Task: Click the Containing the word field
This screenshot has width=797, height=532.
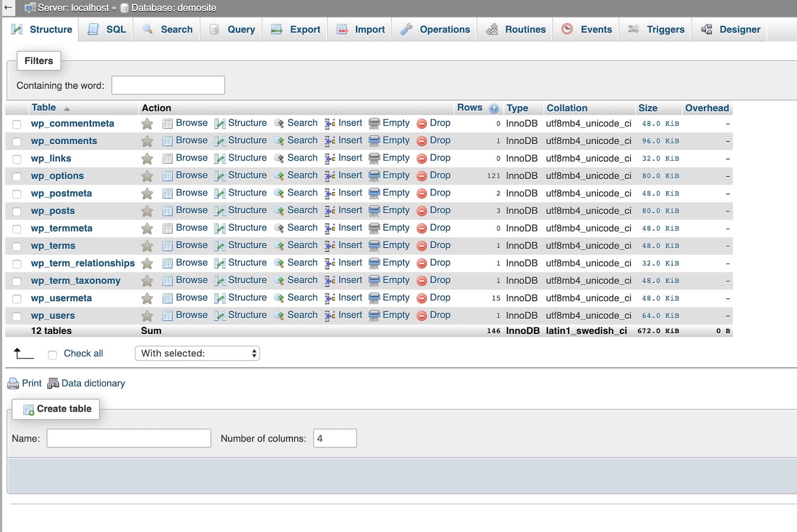Action: pyautogui.click(x=168, y=85)
